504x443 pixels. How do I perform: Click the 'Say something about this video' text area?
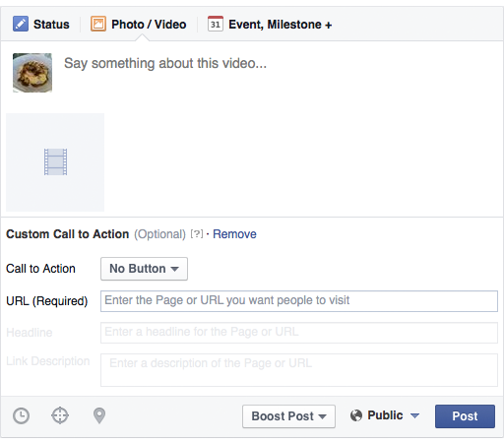(x=279, y=73)
